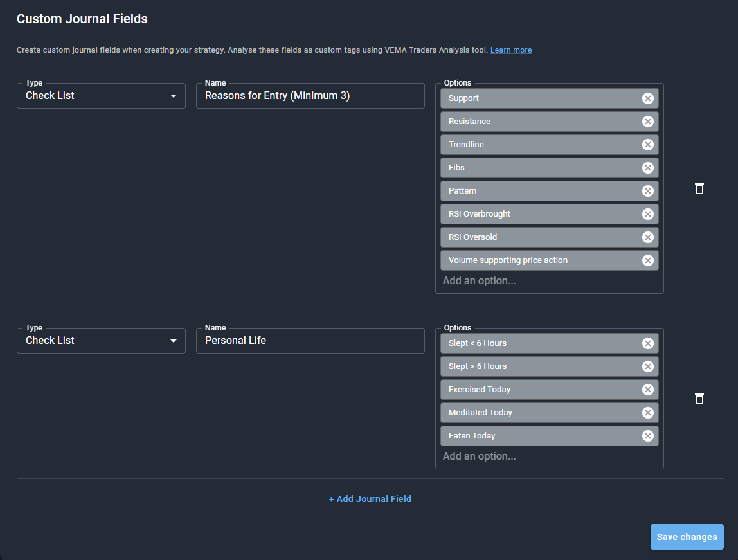Select the Fibs option text
Screen dimensions: 738x560
coord(456,168)
